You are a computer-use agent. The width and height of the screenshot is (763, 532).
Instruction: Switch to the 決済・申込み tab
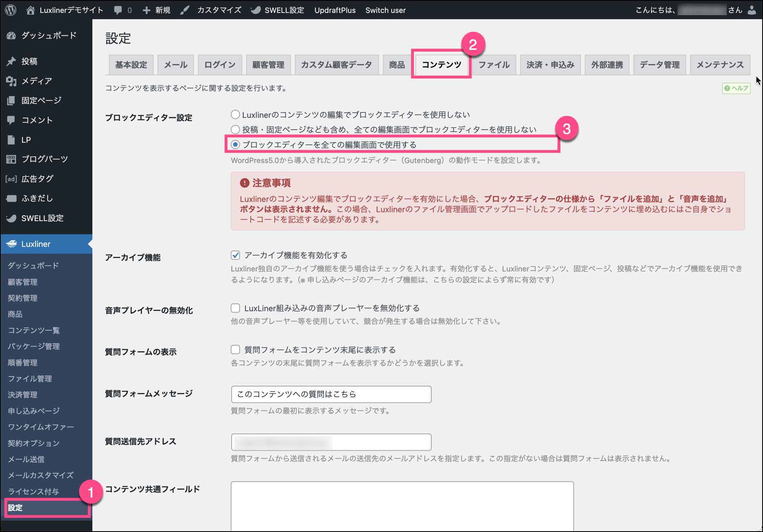(x=550, y=65)
